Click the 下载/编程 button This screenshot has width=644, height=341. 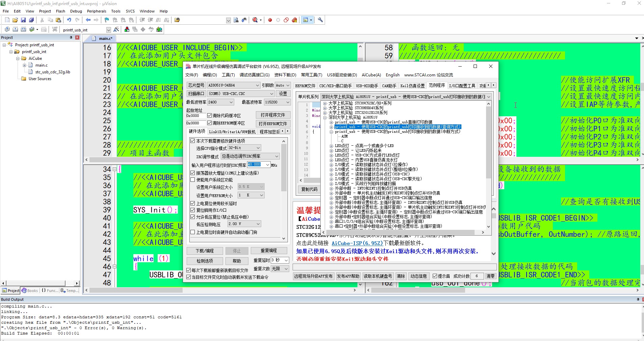(x=205, y=251)
